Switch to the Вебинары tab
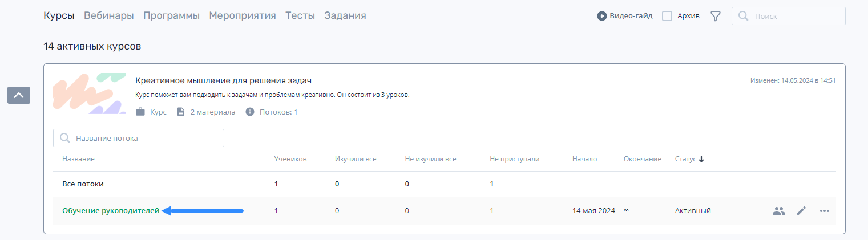The width and height of the screenshot is (868, 240). click(109, 15)
